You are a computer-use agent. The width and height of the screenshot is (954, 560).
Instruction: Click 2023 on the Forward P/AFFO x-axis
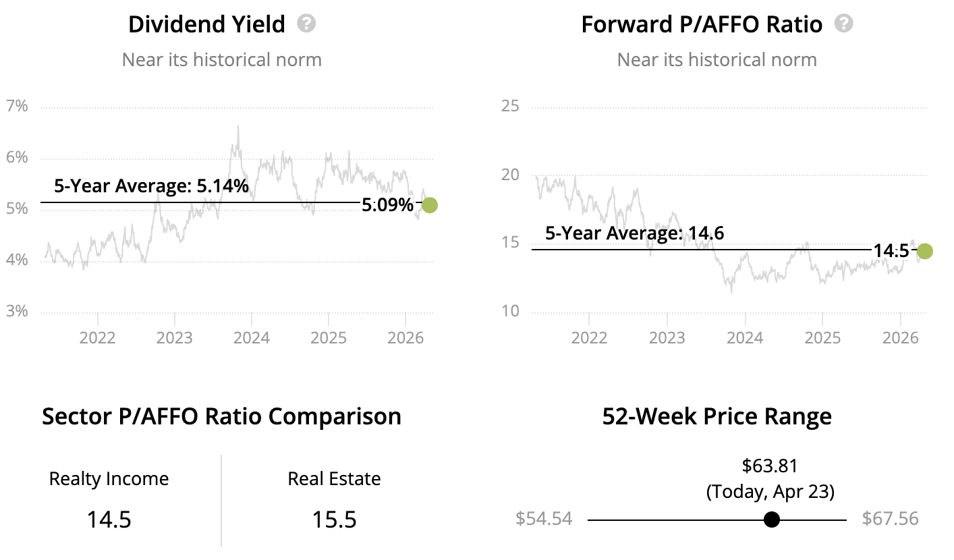(667, 337)
